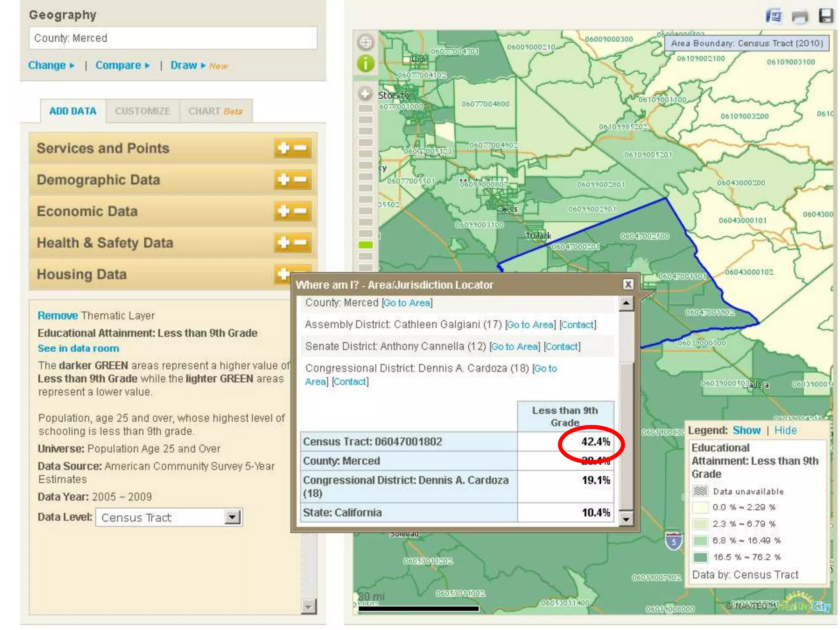Export map to Word document icon
The height and width of the screenshot is (630, 840).
[774, 16]
